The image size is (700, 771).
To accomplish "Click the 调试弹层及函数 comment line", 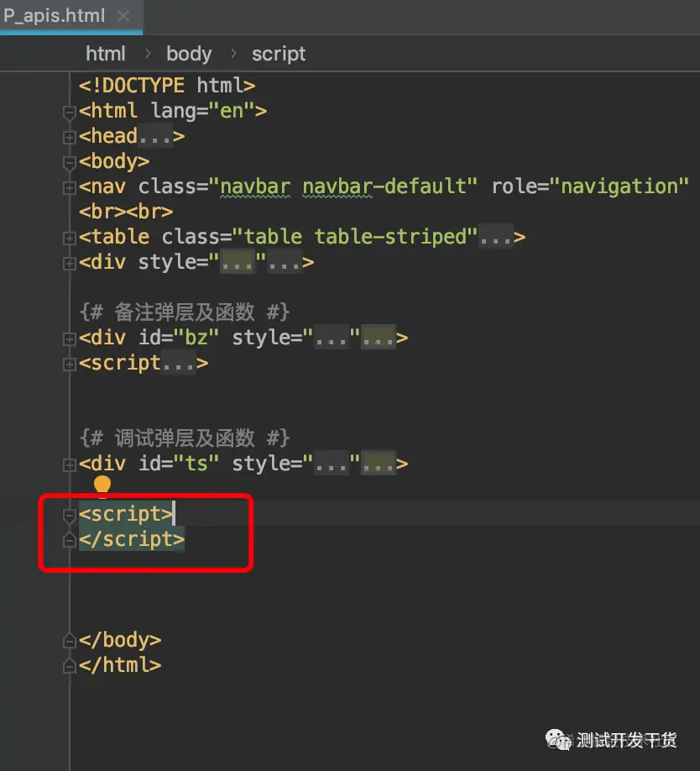I will coord(185,438).
